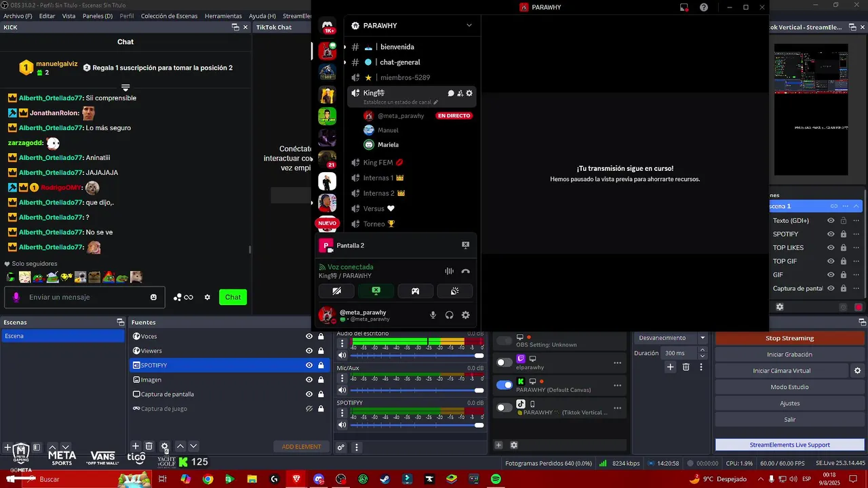Stop streaming icon next to Pantalla 2
Viewport: 868px width, 488px height.
click(465, 245)
